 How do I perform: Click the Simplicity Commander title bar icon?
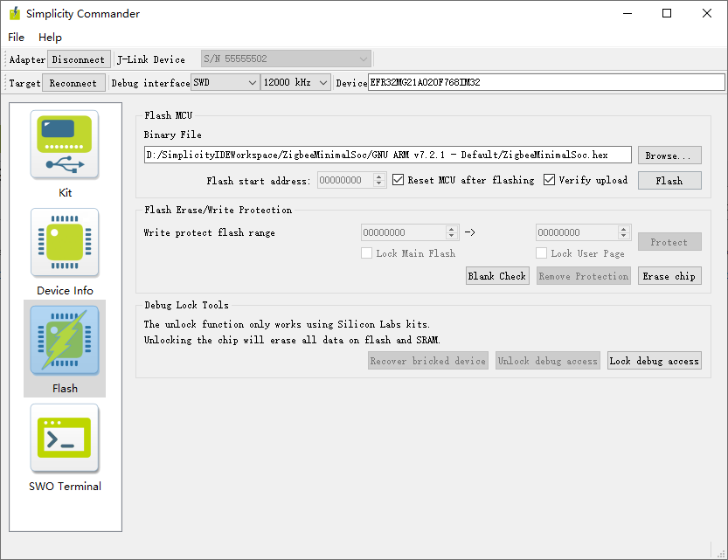pos(14,14)
